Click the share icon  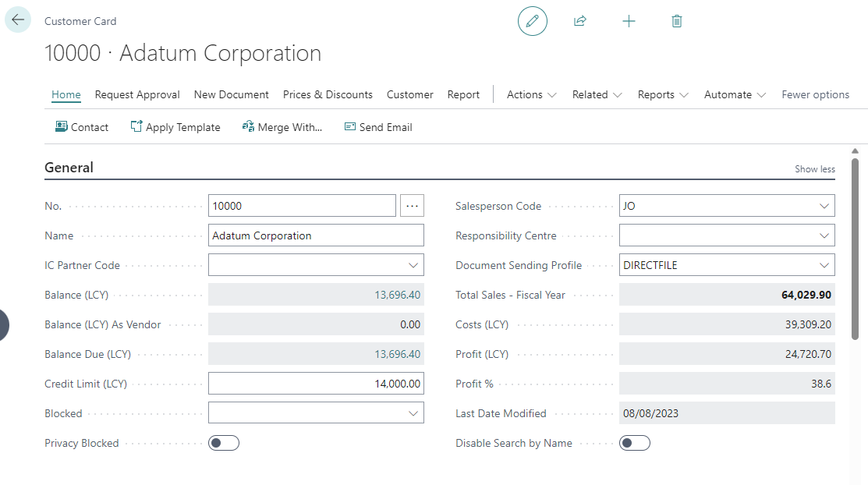pos(579,21)
